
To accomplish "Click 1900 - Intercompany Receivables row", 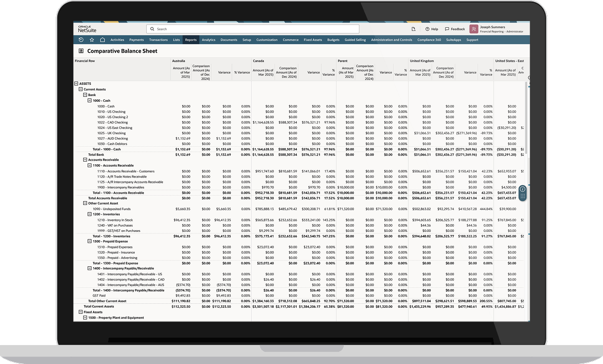I will coord(299,188).
